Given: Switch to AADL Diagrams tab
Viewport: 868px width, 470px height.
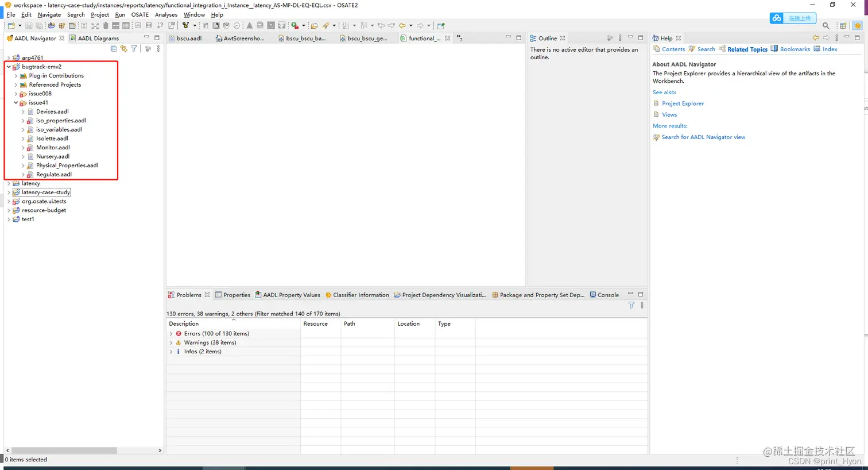Looking at the screenshot, I should 94,38.
